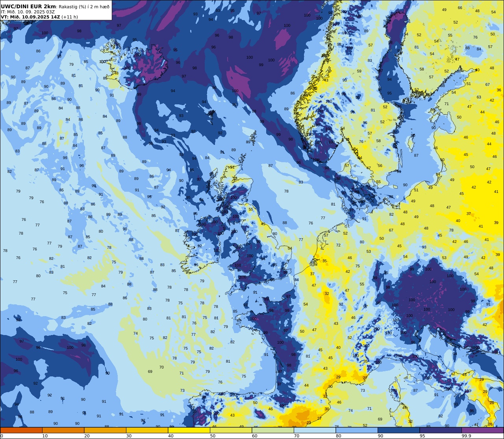The height and width of the screenshot is (439, 504).
Task: Click the "72" value on the map
Action: click(x=338, y=245)
